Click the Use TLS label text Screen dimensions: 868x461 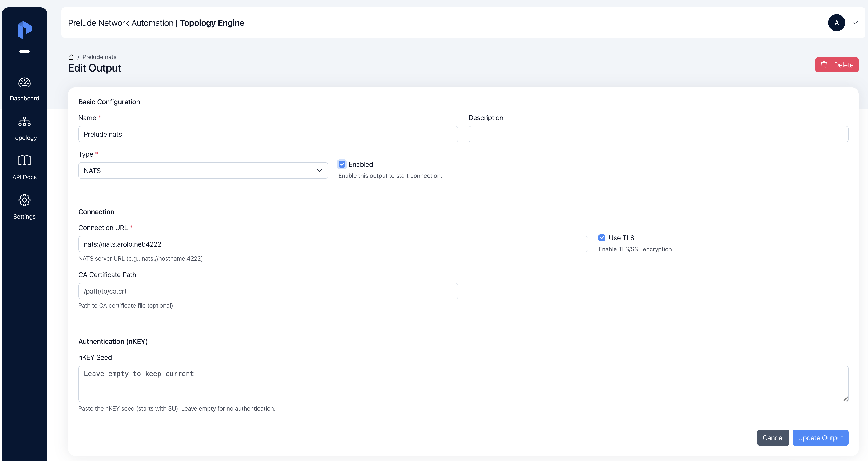click(x=621, y=238)
